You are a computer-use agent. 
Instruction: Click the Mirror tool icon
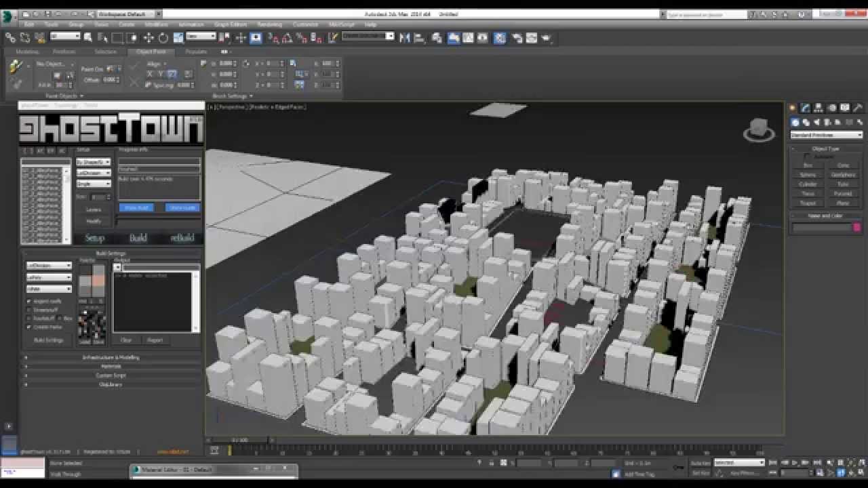coord(405,38)
